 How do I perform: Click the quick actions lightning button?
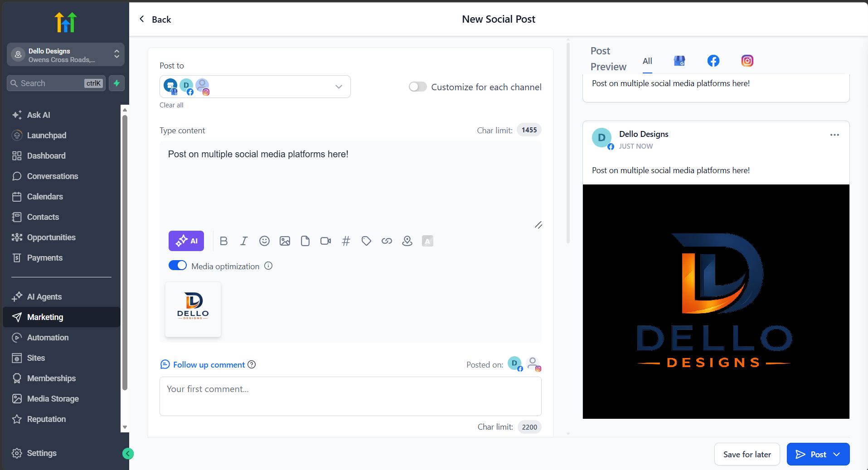click(116, 83)
